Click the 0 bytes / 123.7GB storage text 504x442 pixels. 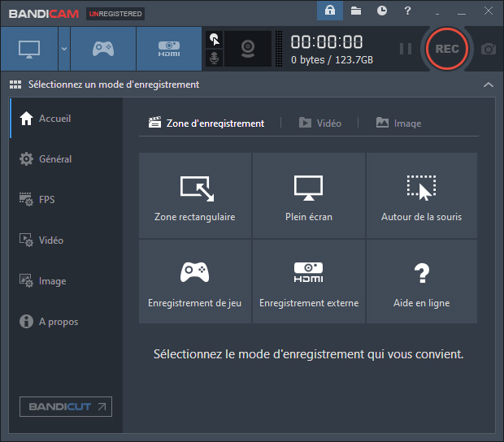coord(332,60)
